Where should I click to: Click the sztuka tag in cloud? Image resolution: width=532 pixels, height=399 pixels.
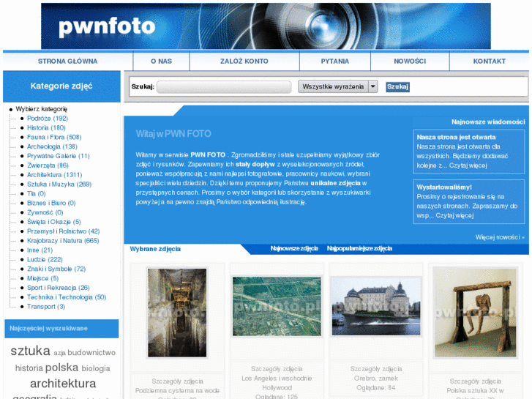click(x=31, y=351)
